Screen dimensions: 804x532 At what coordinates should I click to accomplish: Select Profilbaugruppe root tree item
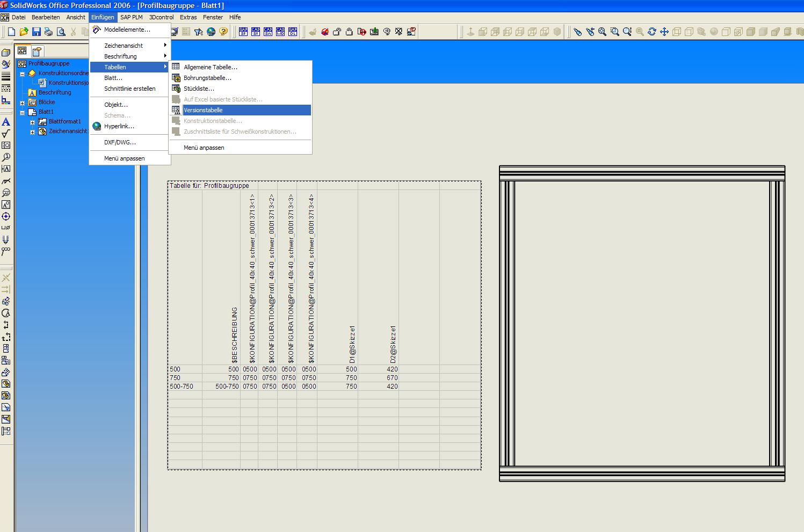click(x=48, y=63)
